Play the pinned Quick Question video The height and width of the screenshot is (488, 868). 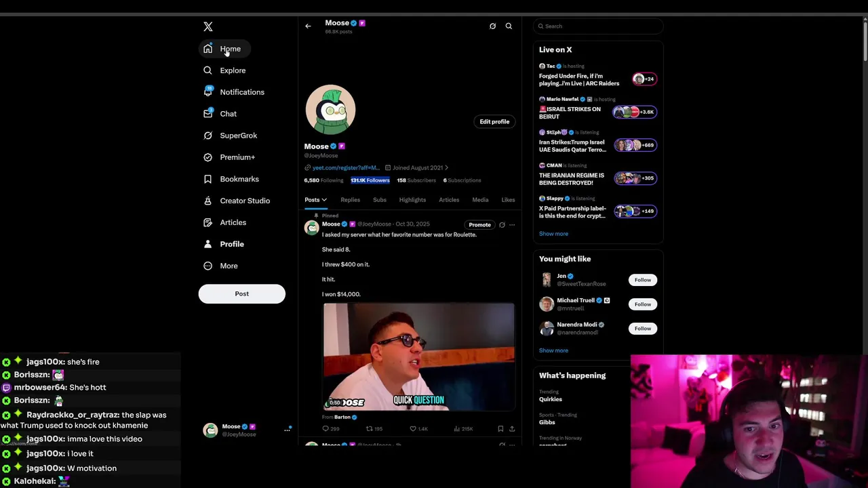[x=418, y=357]
